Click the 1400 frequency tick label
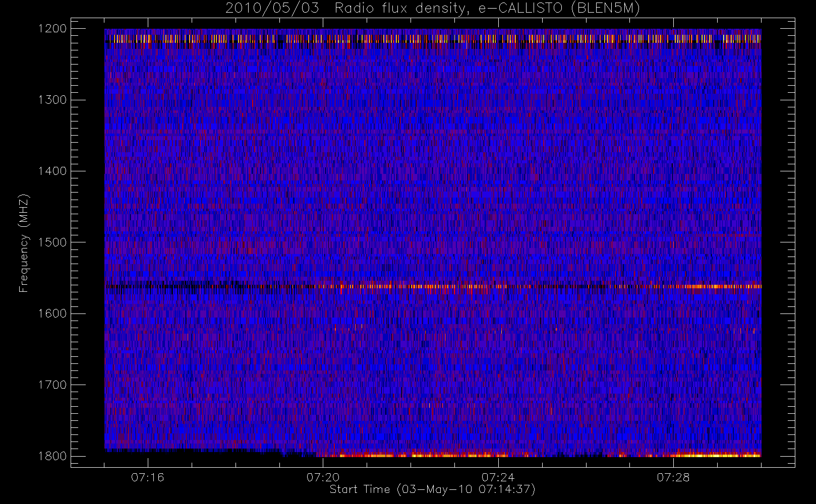 tap(52, 171)
